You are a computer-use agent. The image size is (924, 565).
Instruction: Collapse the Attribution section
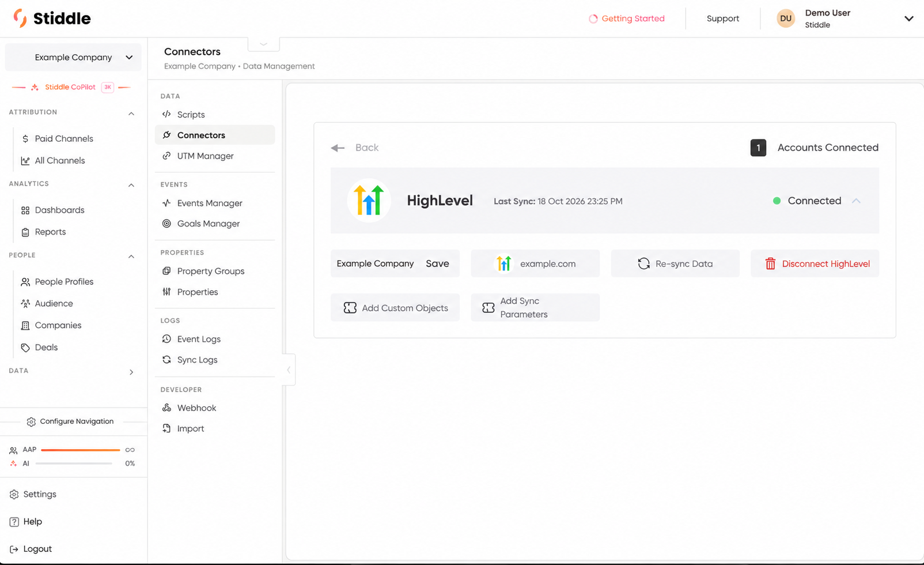(x=131, y=114)
